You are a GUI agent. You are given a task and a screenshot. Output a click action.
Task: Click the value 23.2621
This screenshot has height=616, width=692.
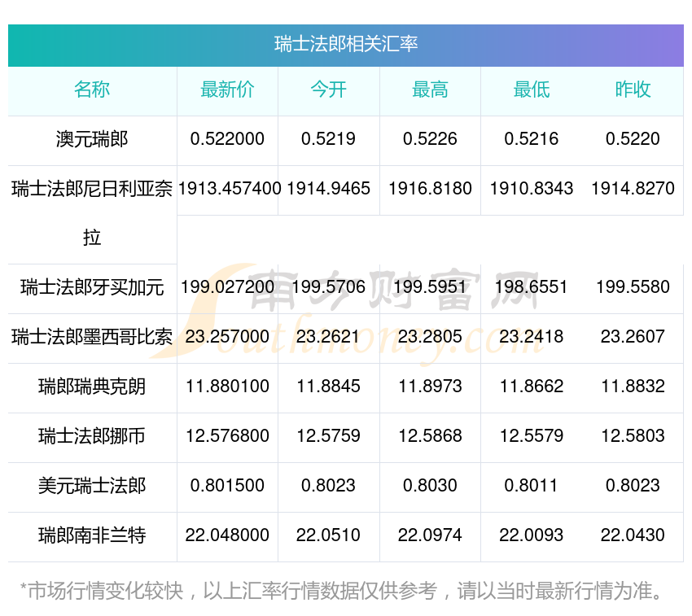328,337
